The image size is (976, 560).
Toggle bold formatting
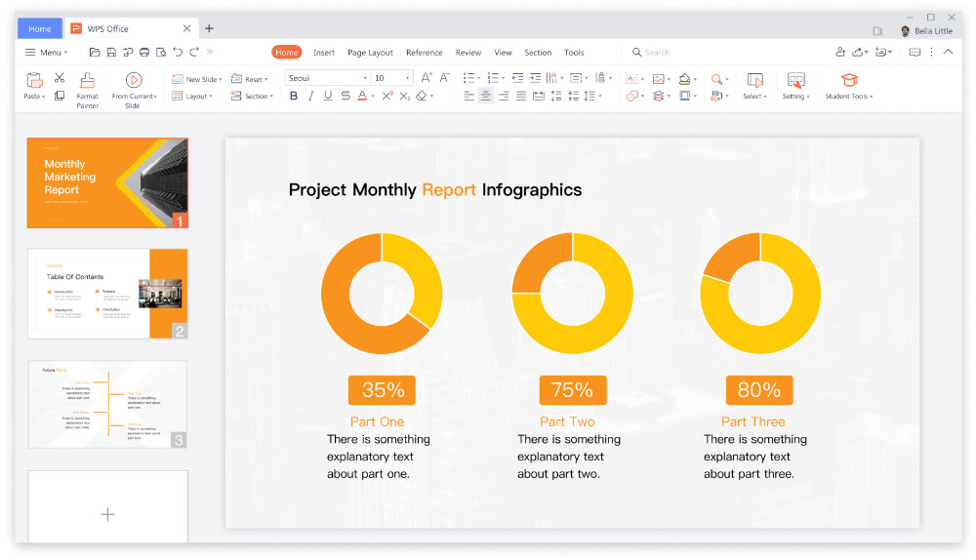[x=293, y=96]
